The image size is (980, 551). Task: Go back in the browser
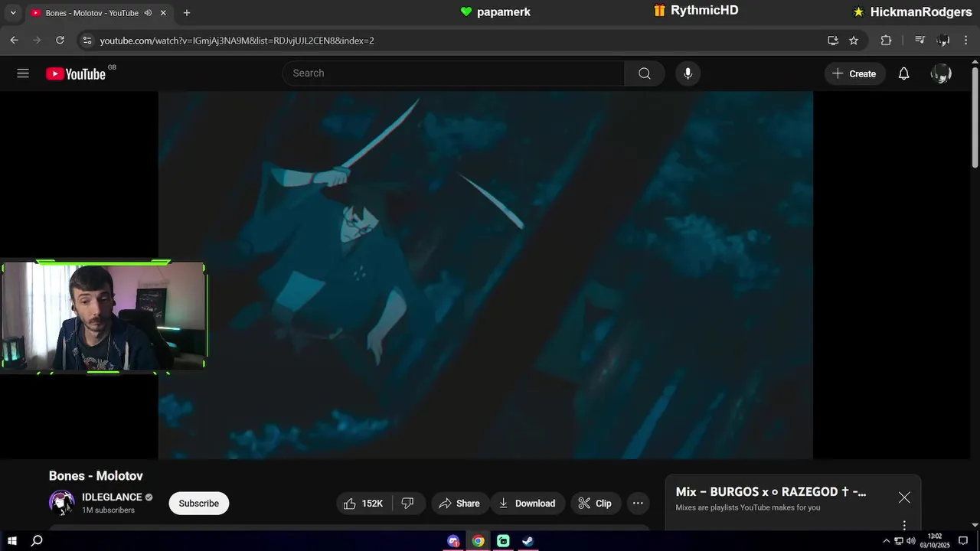14,40
